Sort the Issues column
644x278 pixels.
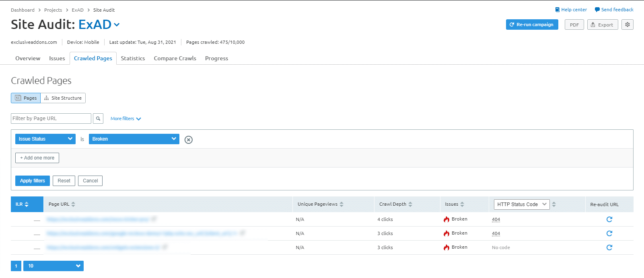(462, 204)
